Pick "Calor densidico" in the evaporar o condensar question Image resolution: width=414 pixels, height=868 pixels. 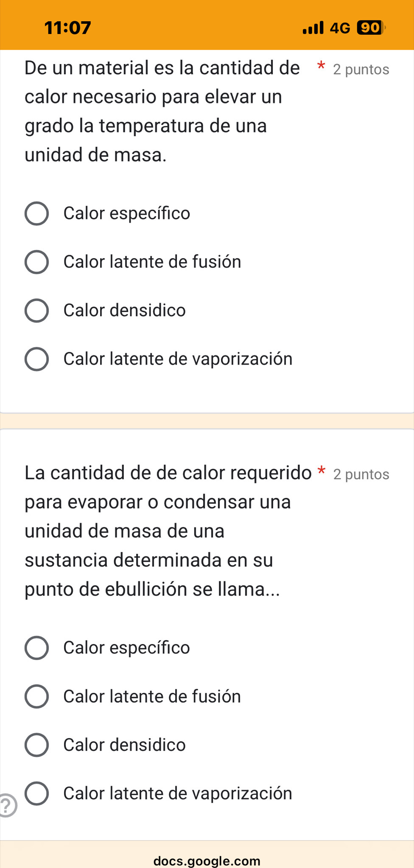pos(36,745)
